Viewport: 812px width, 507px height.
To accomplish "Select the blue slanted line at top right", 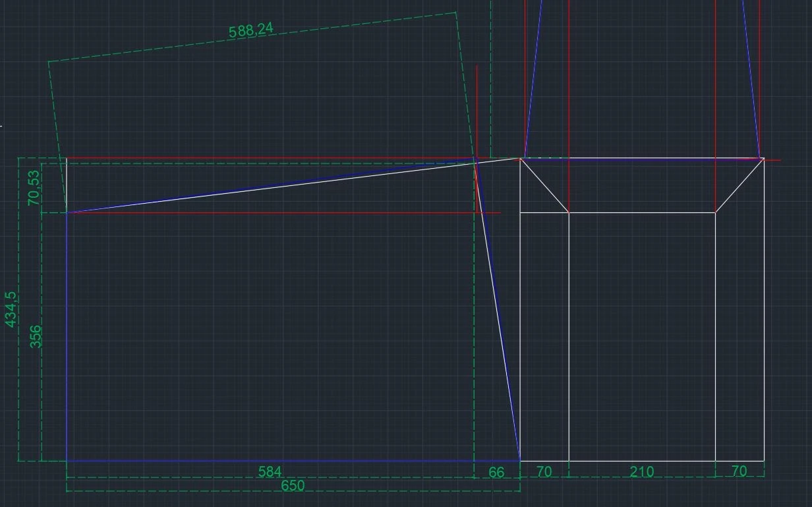I will tap(751, 79).
